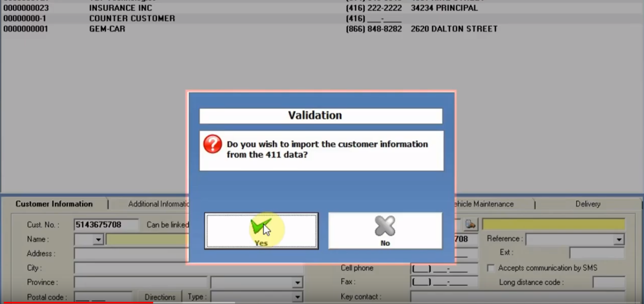Click the Cust. No. field
The height and width of the screenshot is (304, 644).
point(107,225)
